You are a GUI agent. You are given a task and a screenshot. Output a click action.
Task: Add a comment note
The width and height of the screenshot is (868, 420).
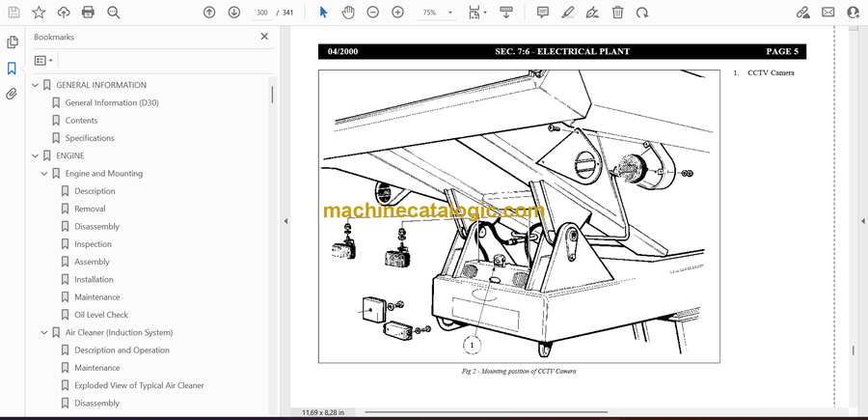tap(543, 13)
